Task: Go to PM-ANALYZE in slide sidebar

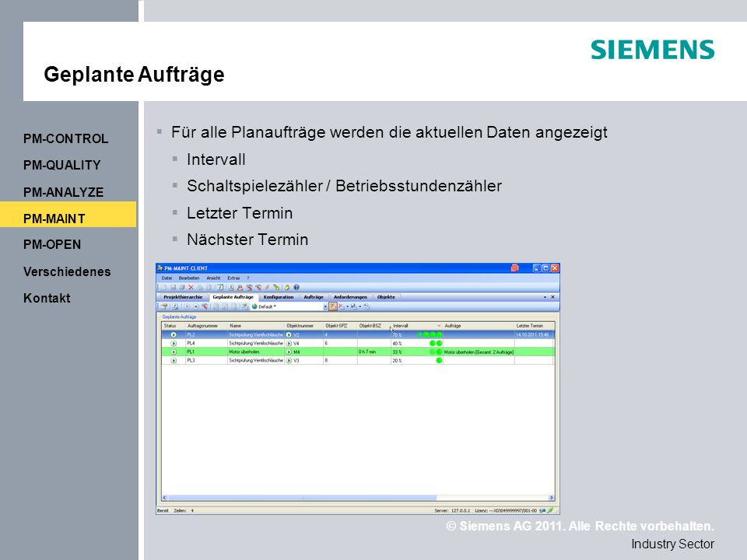Action: pyautogui.click(x=63, y=192)
